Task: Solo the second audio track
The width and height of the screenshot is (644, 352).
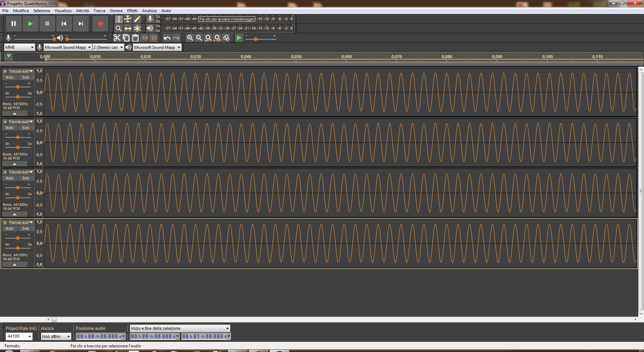Action: pos(25,128)
